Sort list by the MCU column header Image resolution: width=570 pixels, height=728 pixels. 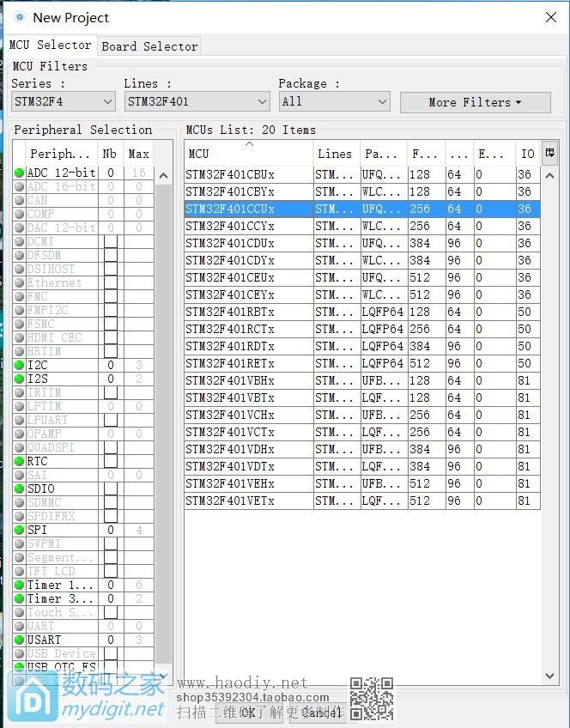(248, 154)
